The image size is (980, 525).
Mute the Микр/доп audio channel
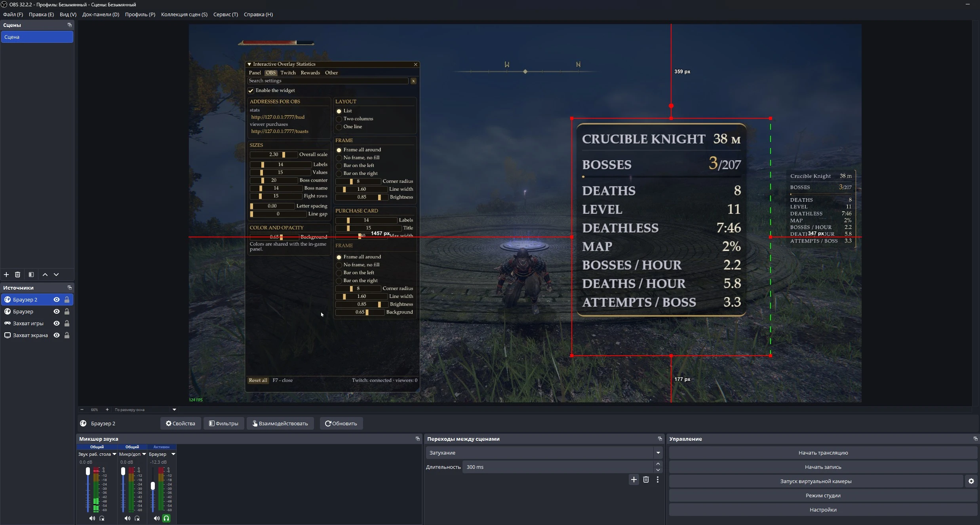[127, 518]
